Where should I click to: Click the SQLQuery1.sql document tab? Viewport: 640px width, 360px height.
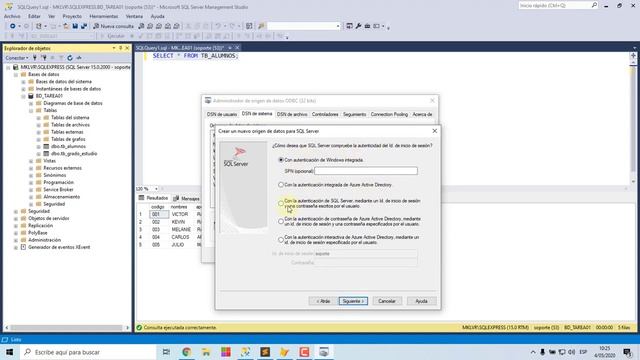point(180,48)
